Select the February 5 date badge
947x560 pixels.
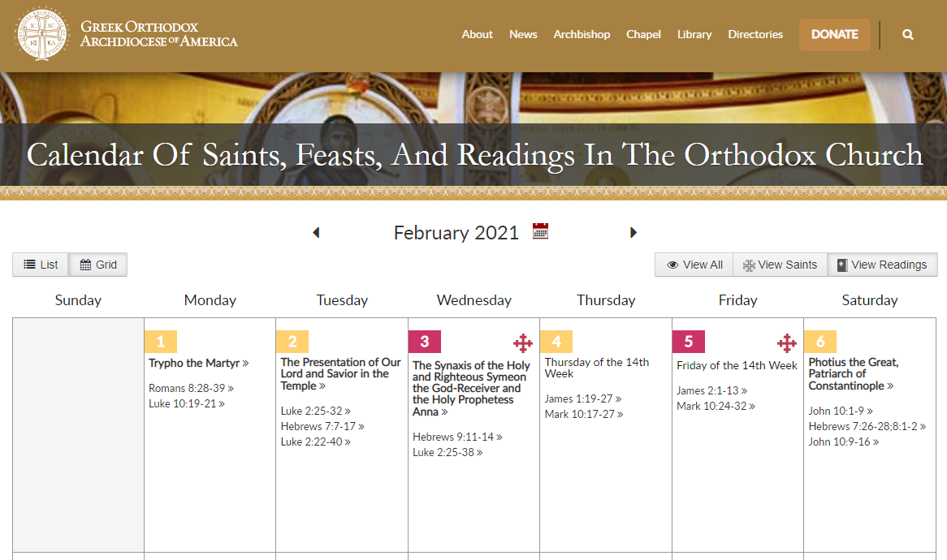pos(689,342)
